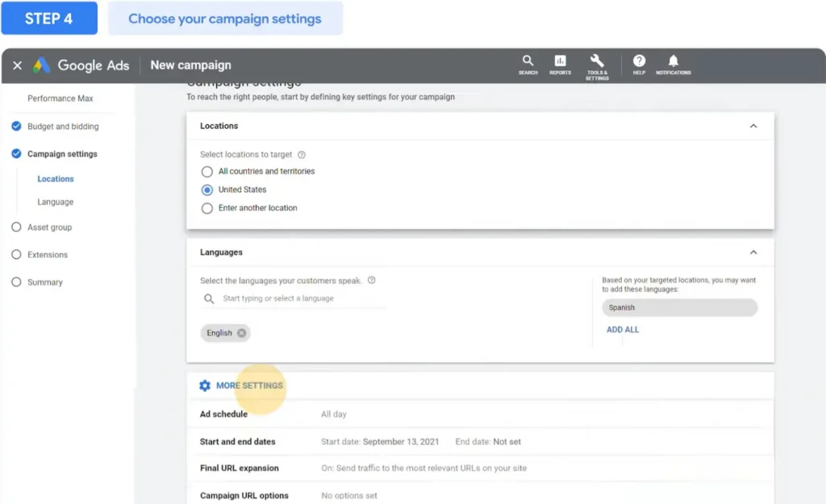This screenshot has width=826, height=504.
Task: Open Tools & Settings wrench icon
Action: pos(597,64)
